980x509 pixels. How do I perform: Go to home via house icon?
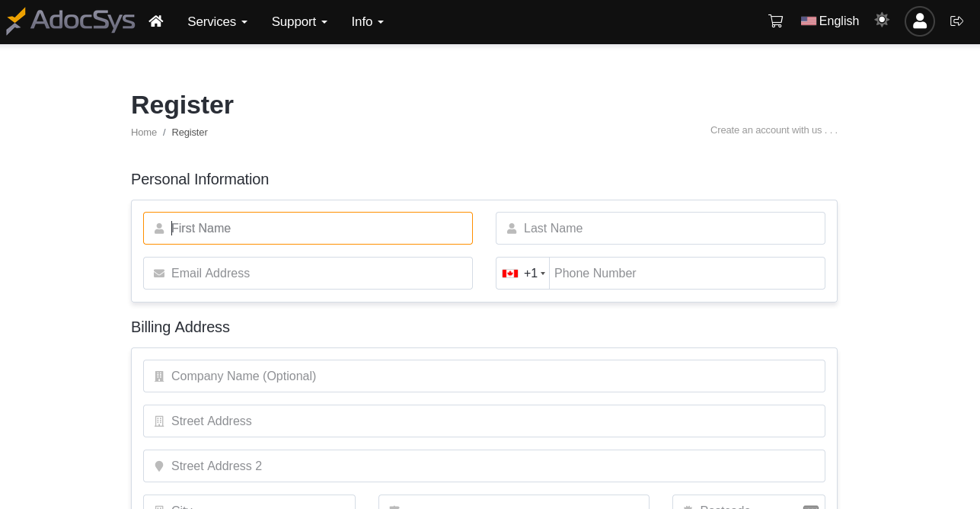coord(156,21)
